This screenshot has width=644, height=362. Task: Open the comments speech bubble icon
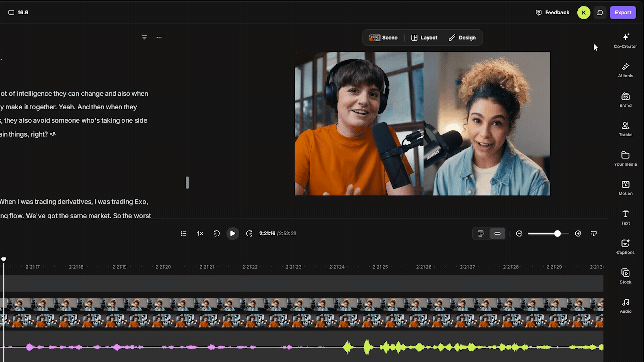[600, 13]
